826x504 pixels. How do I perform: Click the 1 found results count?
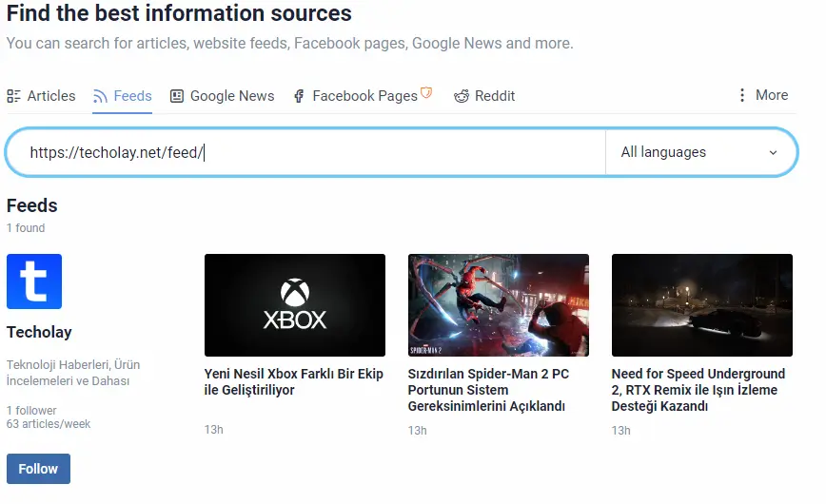26,228
